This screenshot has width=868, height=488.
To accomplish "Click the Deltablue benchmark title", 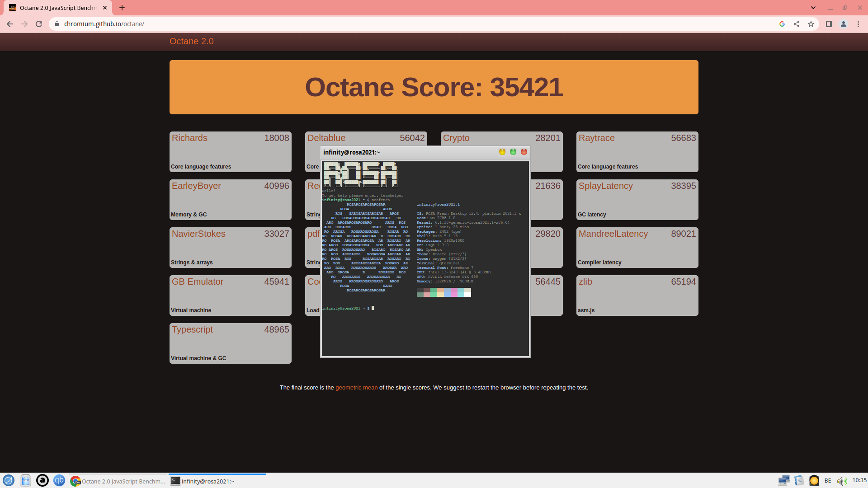I will pos(326,138).
